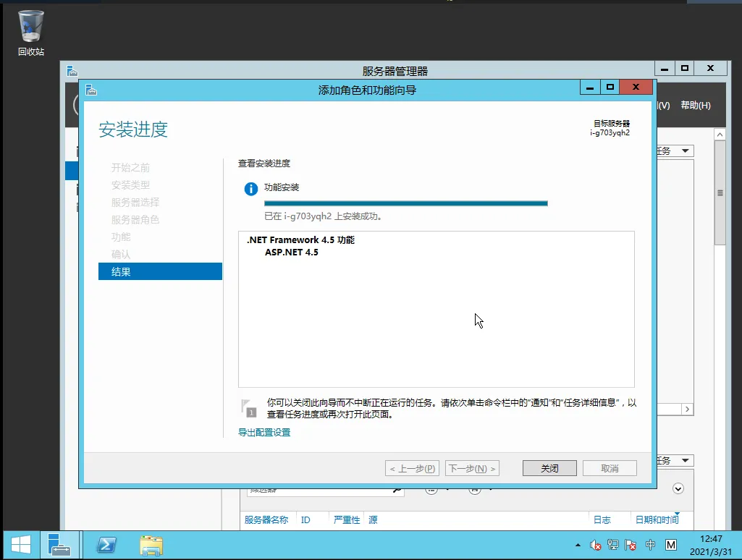Screen dimensions: 742x560
Task: Click the 关闭 button in the wizard
Action: tap(549, 468)
